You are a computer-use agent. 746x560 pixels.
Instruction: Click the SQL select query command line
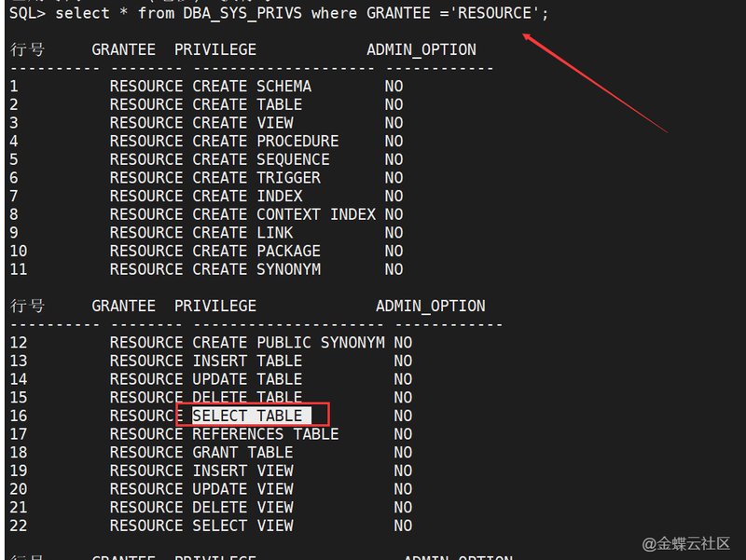(279, 13)
